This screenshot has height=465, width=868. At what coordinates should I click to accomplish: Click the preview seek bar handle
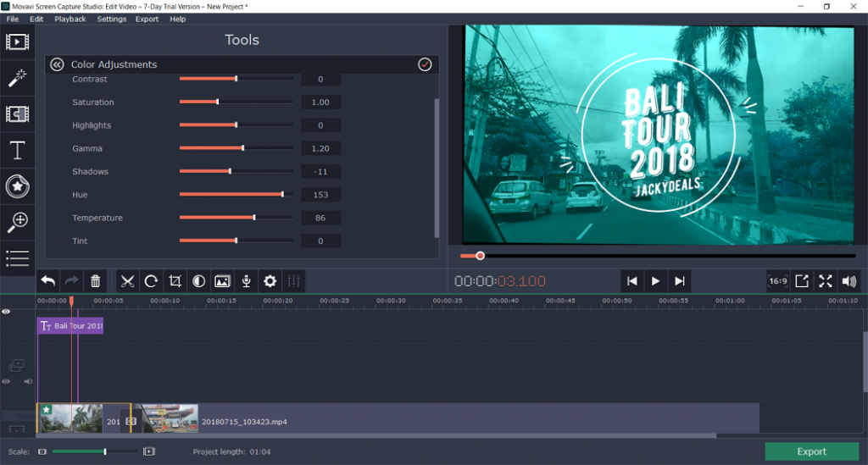coord(480,256)
